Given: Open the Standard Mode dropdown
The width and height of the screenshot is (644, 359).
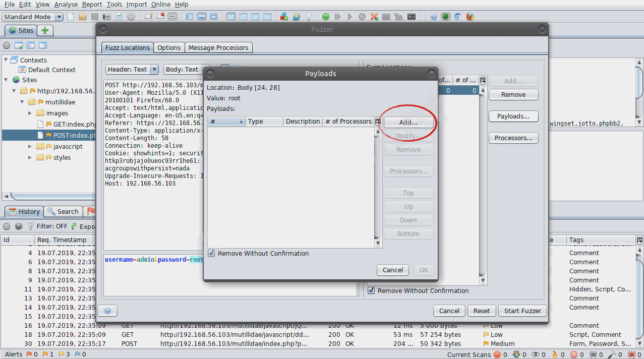Looking at the screenshot, I should point(32,17).
